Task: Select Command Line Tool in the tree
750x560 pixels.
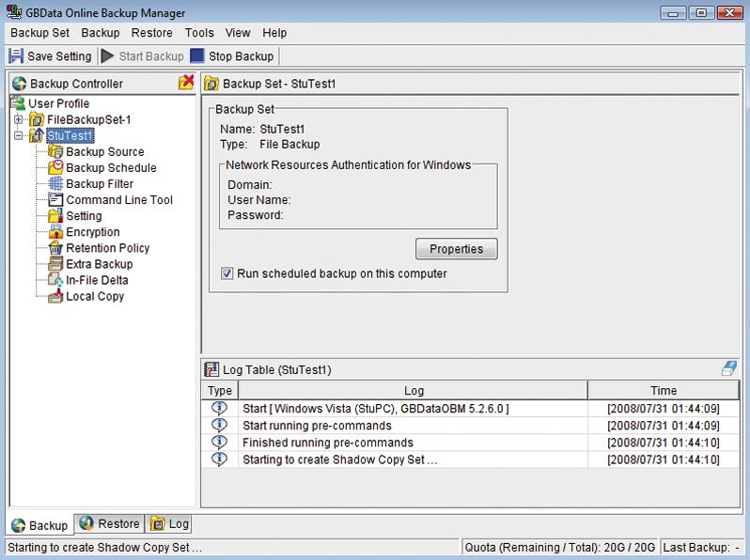Action: (119, 200)
